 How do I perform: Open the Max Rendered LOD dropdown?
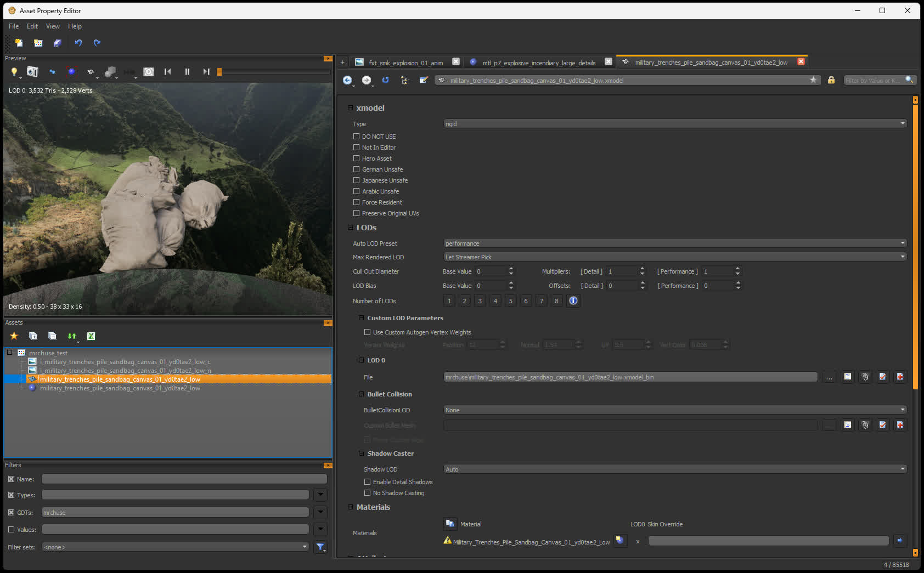675,257
